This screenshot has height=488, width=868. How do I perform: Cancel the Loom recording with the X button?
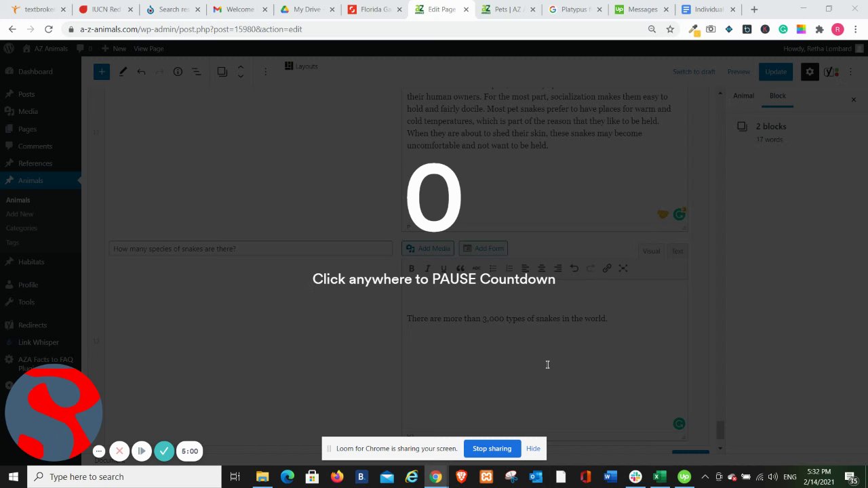119,451
